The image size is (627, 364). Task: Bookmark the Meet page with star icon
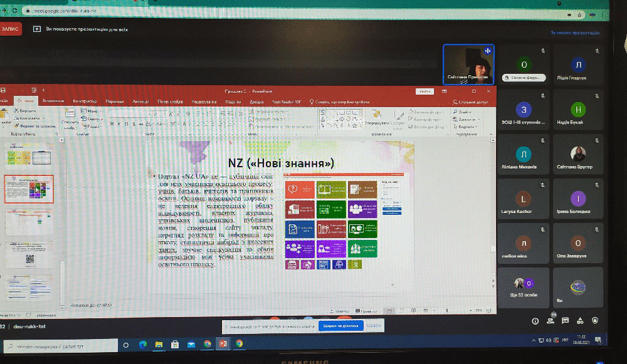coord(579,15)
